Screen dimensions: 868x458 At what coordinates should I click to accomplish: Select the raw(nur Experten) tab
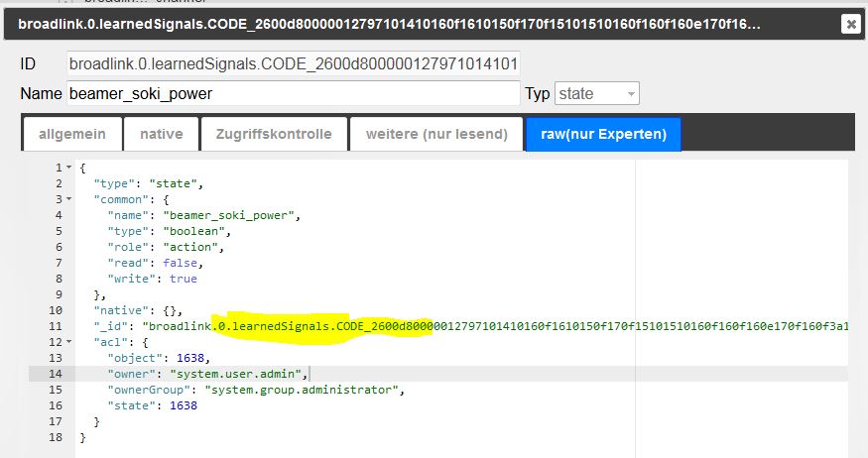[603, 134]
